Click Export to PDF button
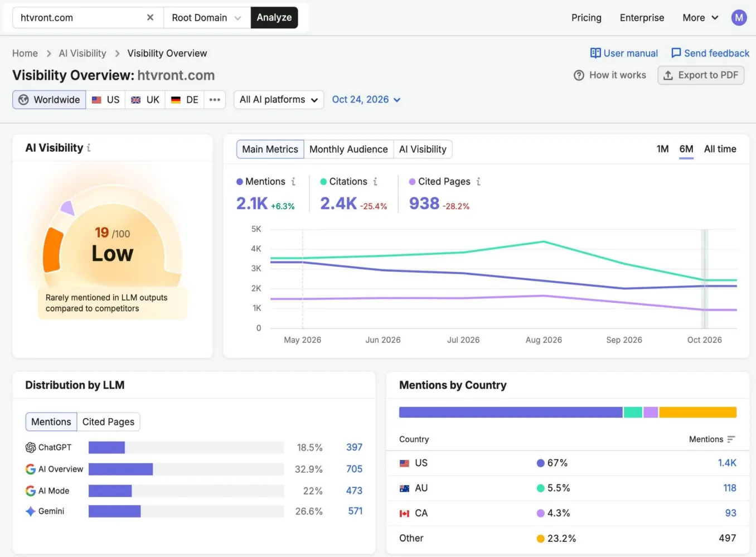 701,75
